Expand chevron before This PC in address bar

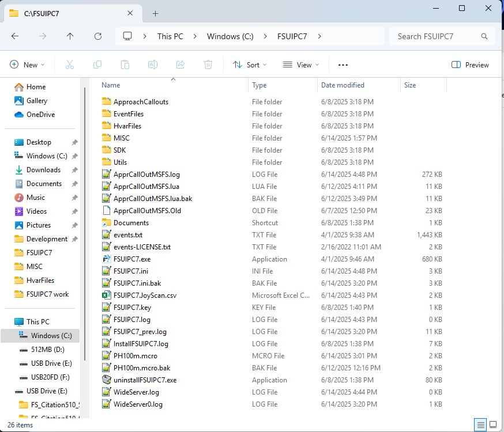click(145, 36)
